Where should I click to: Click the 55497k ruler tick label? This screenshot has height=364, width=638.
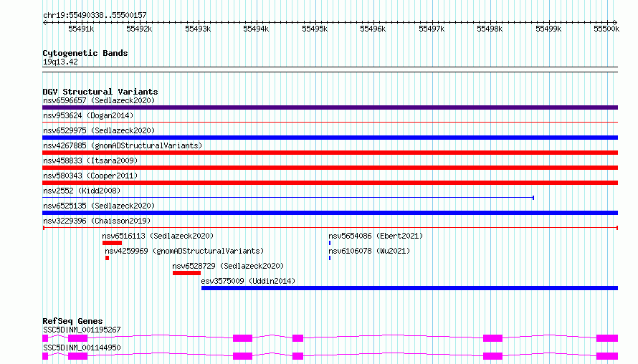432,29
